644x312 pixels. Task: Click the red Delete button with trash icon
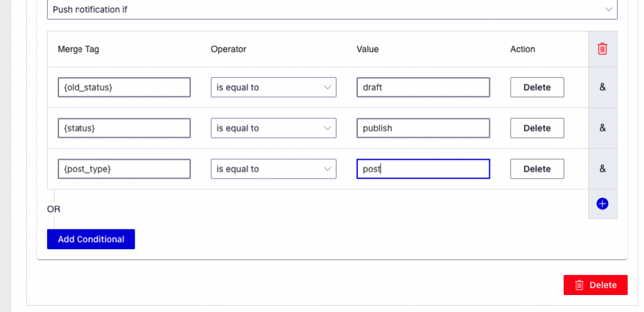596,285
